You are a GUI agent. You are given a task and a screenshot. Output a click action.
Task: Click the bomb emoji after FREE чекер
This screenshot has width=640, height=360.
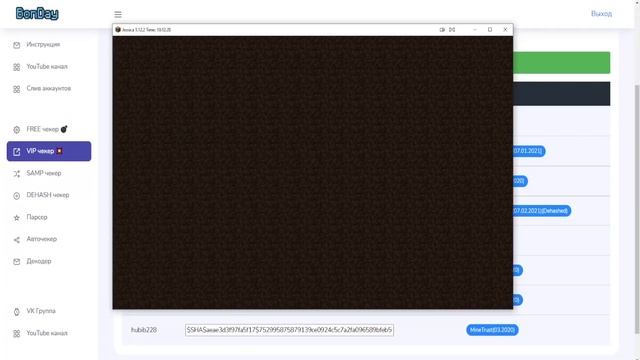[x=64, y=129]
